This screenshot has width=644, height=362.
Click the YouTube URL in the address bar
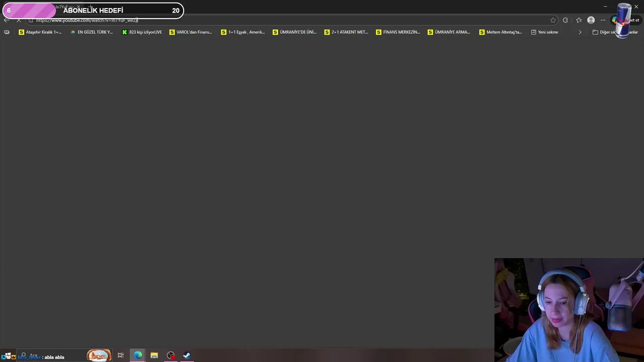[x=87, y=20]
